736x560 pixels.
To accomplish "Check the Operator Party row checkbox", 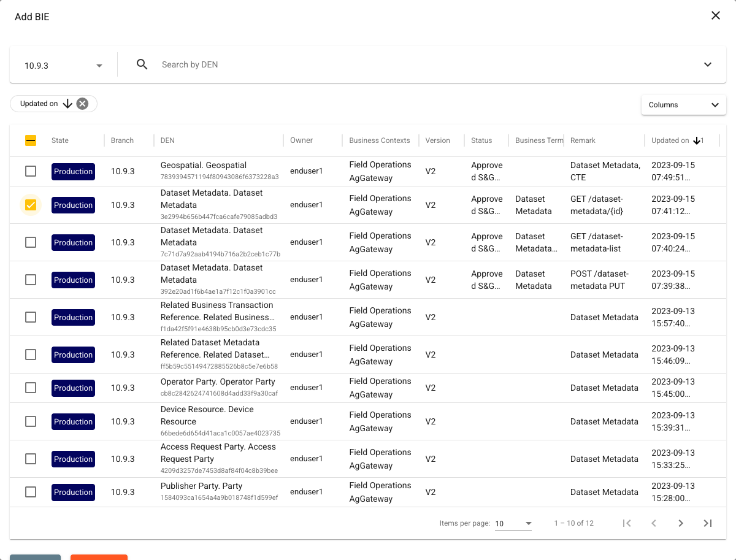I will pyautogui.click(x=31, y=388).
